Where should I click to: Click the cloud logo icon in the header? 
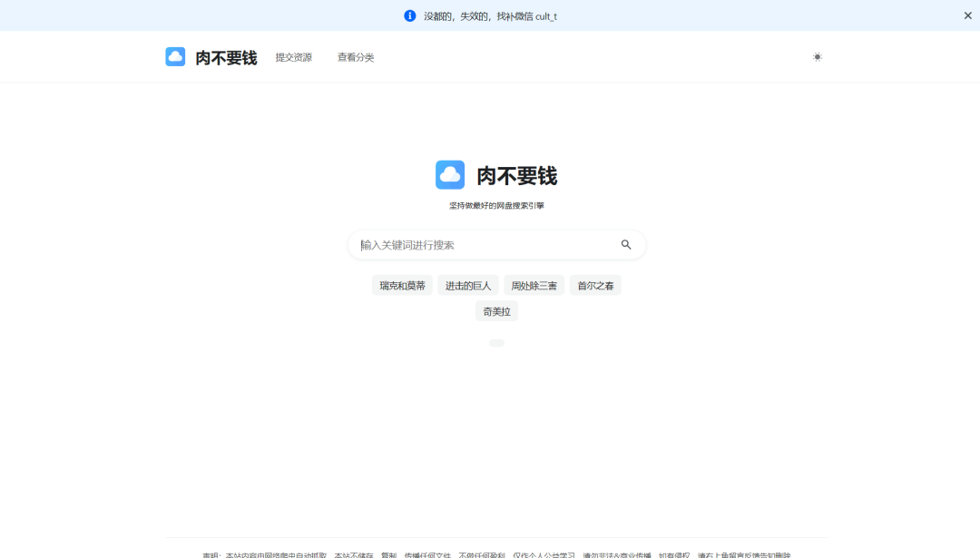175,56
